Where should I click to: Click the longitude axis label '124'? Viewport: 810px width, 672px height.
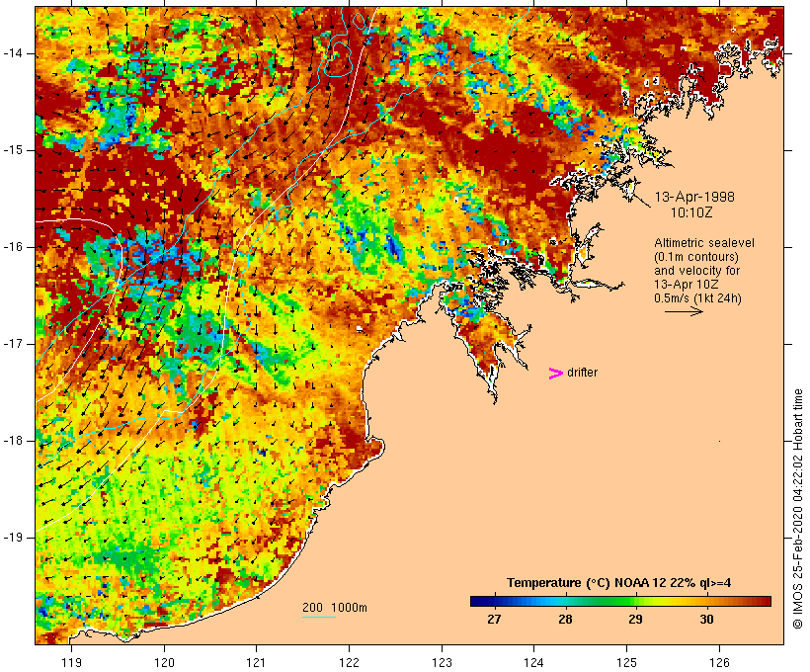(533, 662)
